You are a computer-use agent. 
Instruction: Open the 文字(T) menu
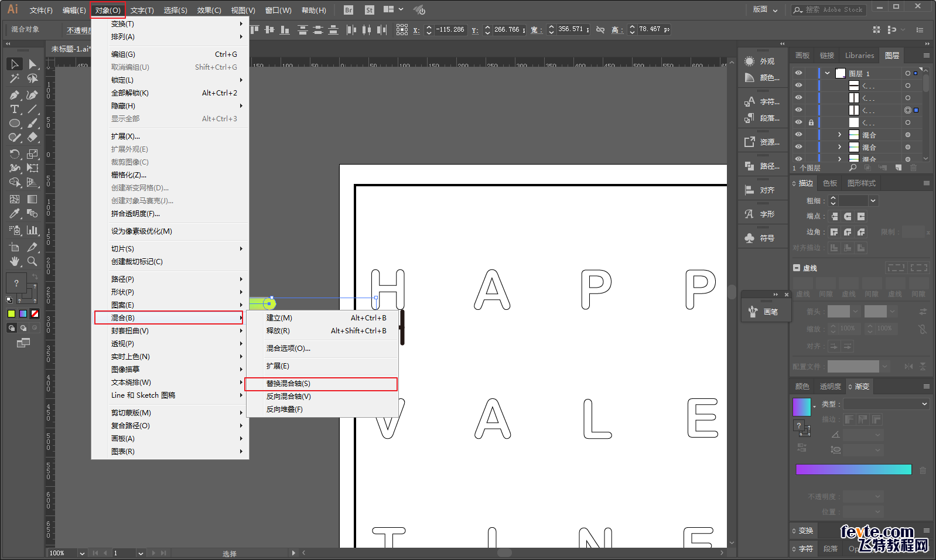(x=142, y=10)
